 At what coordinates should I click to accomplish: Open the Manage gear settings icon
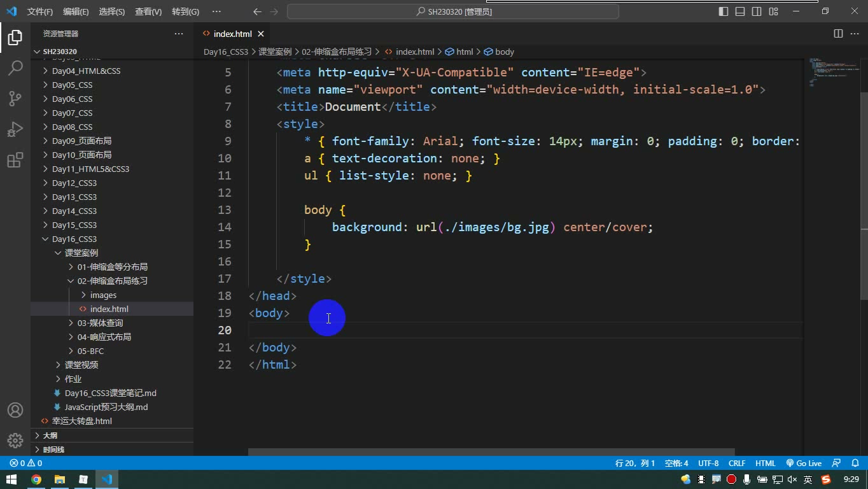tap(15, 441)
